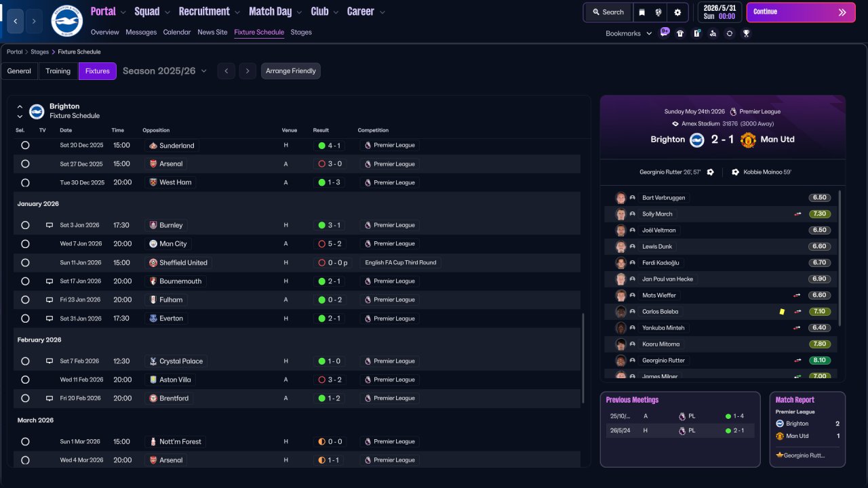Viewport: 868px width, 488px height.
Task: Open the Overview sub-tab
Action: 104,33
